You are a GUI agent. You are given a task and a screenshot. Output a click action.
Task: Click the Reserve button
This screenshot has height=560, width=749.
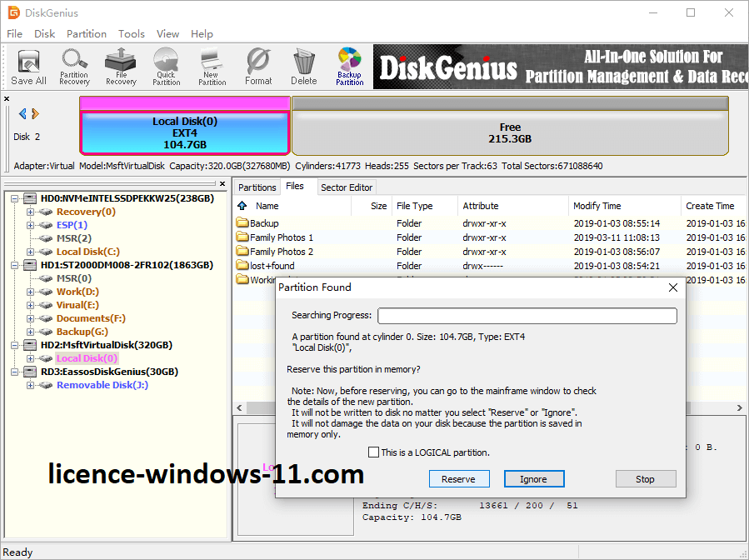458,479
